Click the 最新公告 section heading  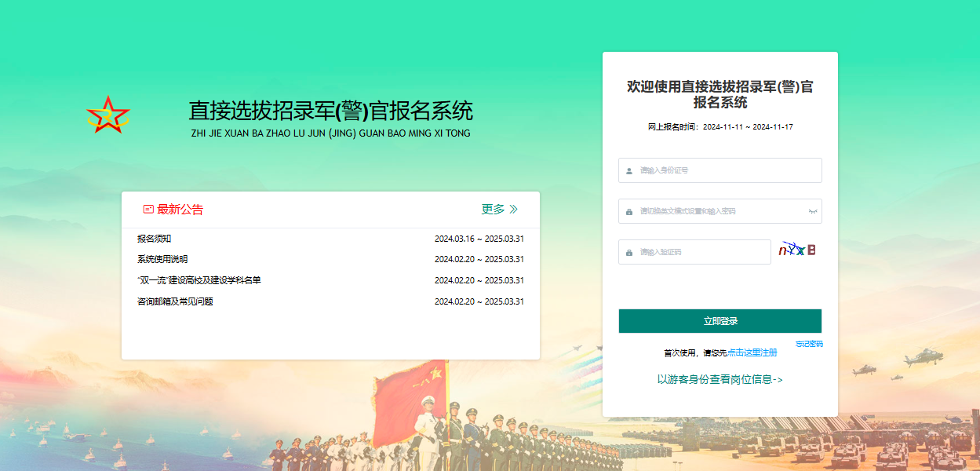point(180,210)
